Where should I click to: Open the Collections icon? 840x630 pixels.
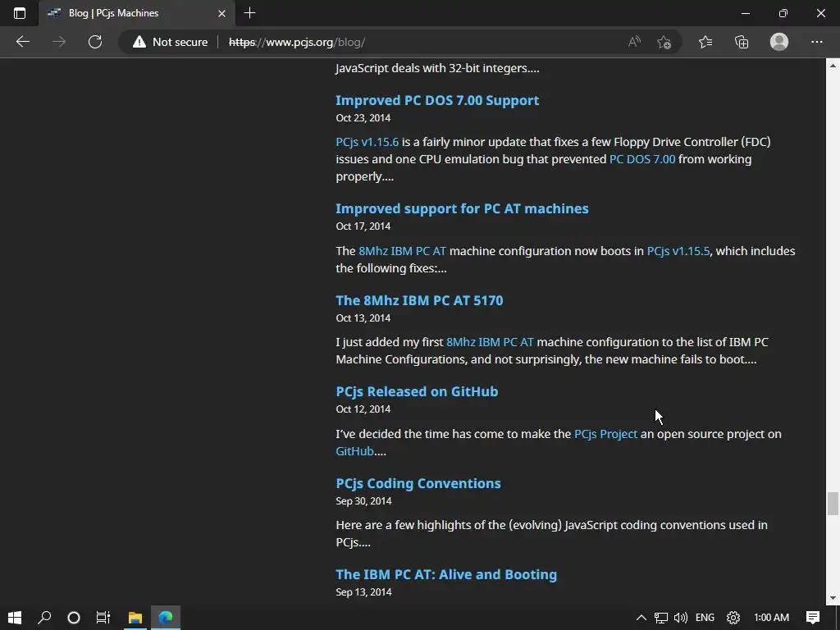pyautogui.click(x=742, y=42)
